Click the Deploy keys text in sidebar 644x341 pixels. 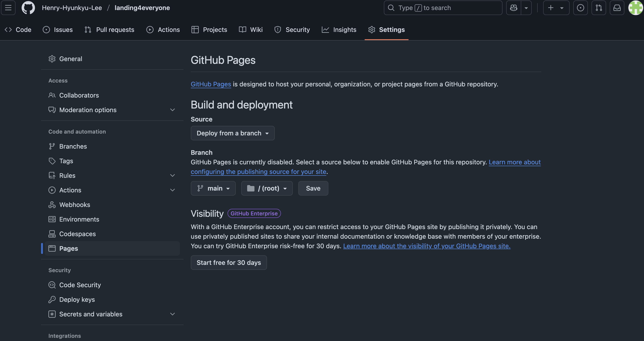tap(77, 300)
